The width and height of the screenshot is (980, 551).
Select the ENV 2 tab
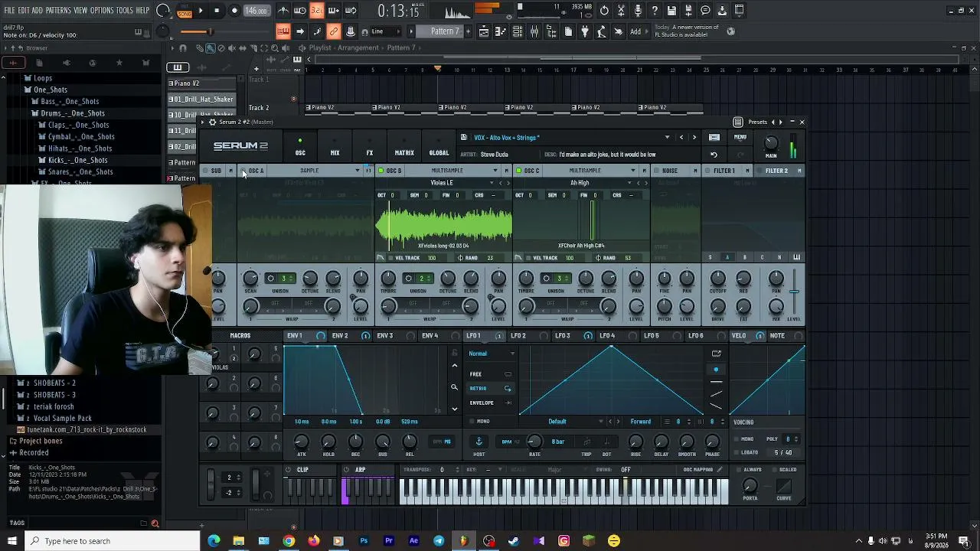340,336
